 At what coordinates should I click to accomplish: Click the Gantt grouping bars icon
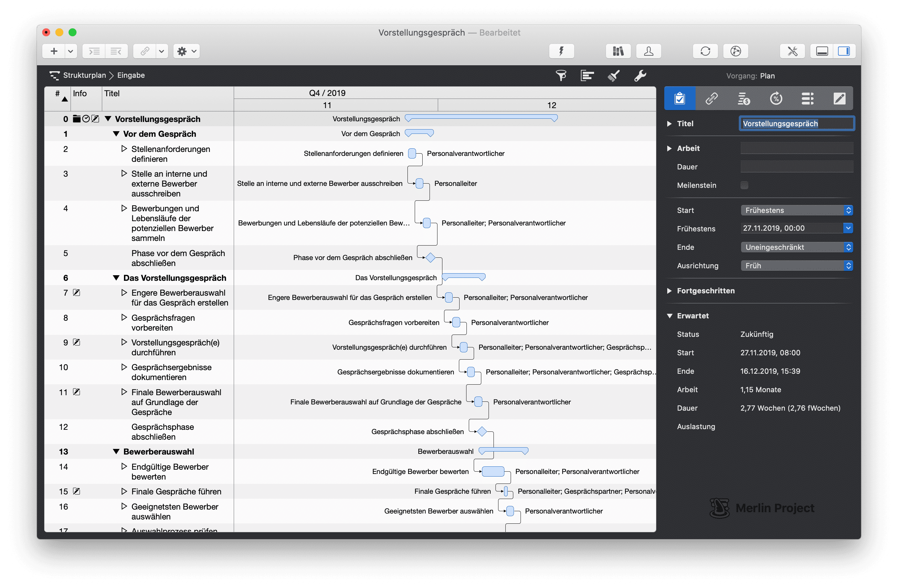tap(587, 76)
